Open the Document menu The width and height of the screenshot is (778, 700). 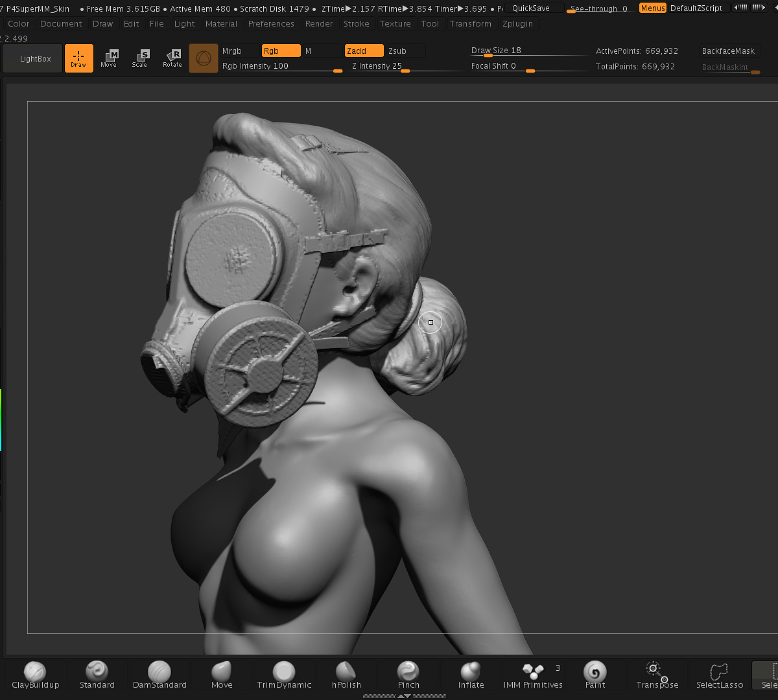point(61,23)
